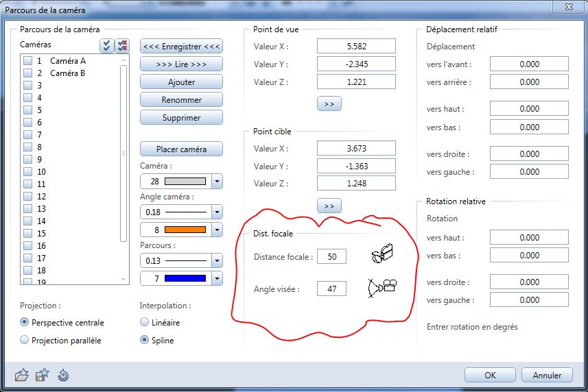Click the Point de vue Valeur X field
The width and height of the screenshot is (588, 392).
click(356, 46)
